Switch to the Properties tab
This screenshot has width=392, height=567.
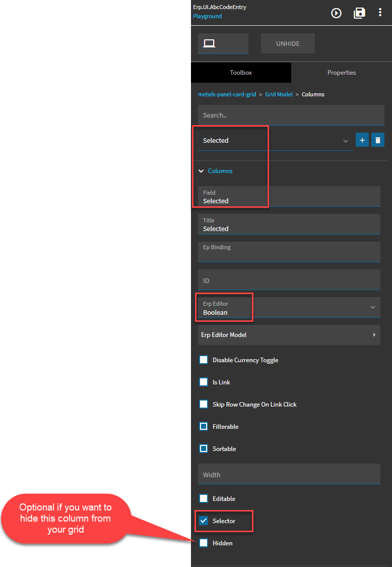(342, 73)
